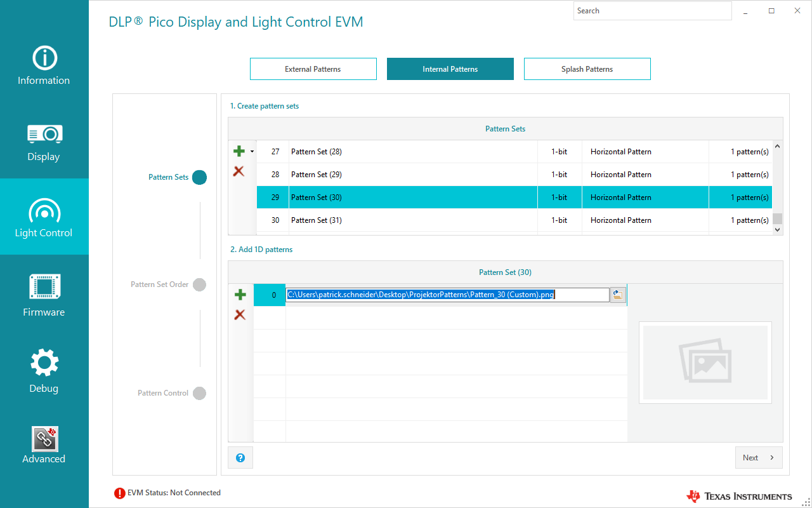Open dropdown arrow next to add pattern set
Screen dimensions: 812x508
tap(252, 152)
